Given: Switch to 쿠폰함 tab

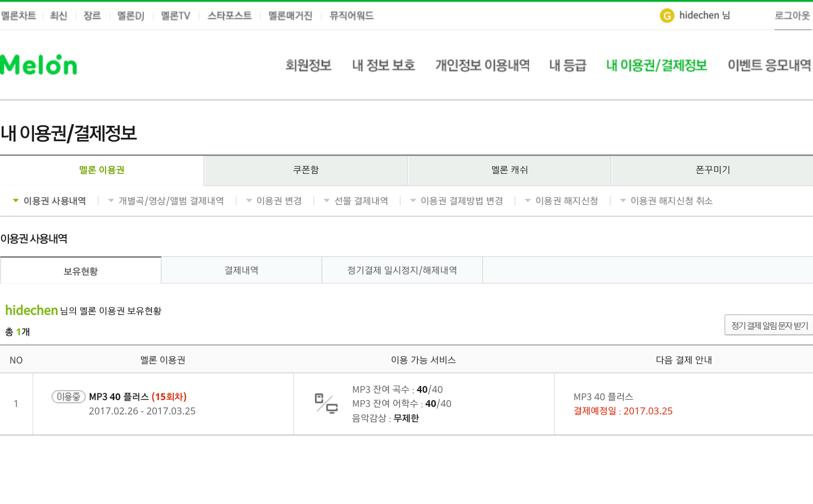Looking at the screenshot, I should [x=306, y=170].
